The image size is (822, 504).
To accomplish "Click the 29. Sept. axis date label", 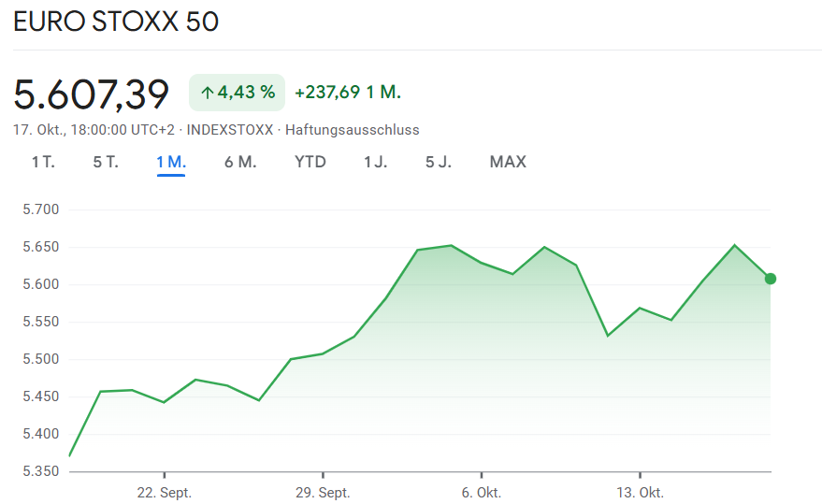I will click(x=323, y=492).
